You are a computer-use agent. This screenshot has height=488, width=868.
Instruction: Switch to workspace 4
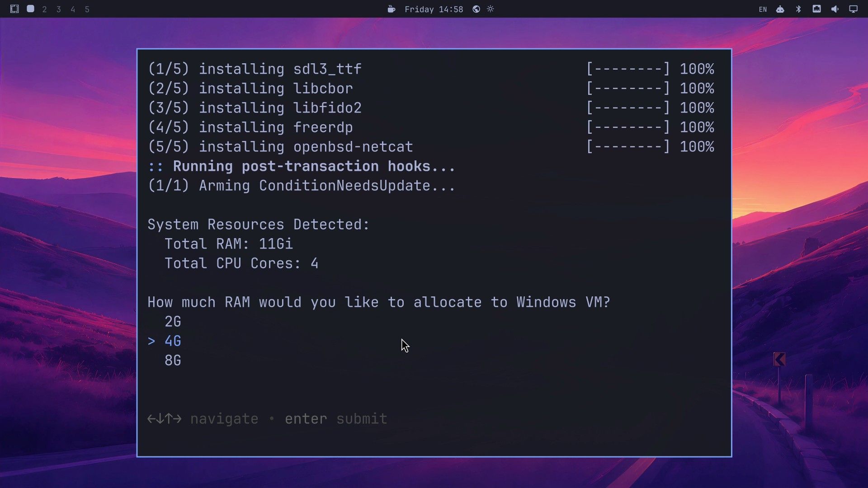[x=73, y=9]
